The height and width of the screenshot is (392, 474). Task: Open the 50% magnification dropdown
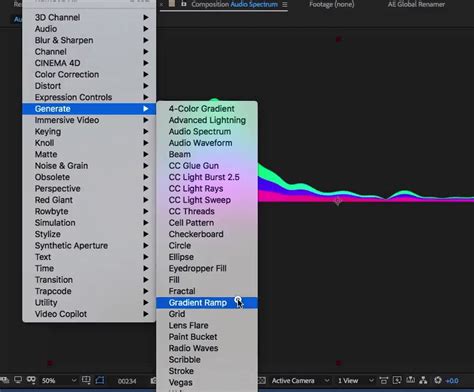(59, 380)
